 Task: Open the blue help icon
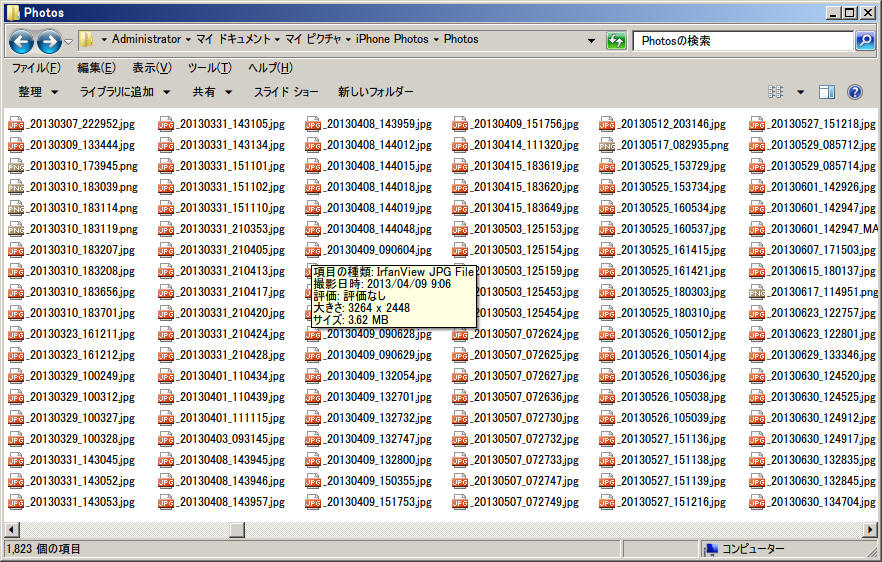tap(855, 92)
